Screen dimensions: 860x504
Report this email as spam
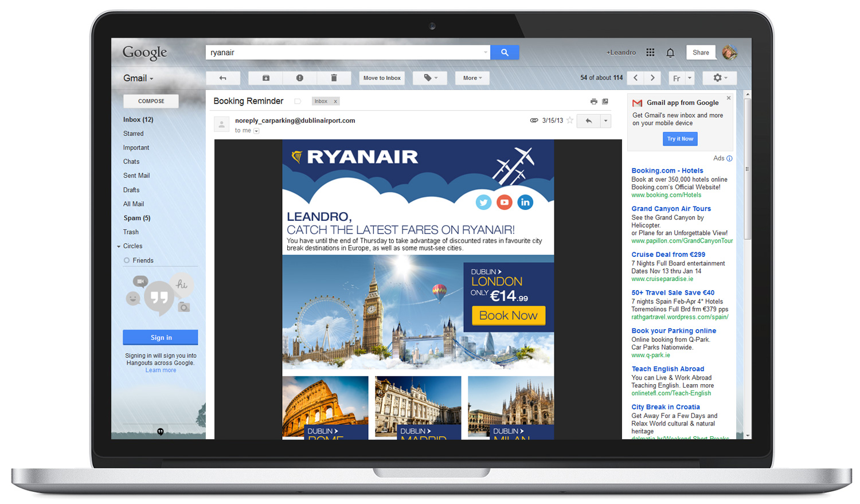[300, 78]
